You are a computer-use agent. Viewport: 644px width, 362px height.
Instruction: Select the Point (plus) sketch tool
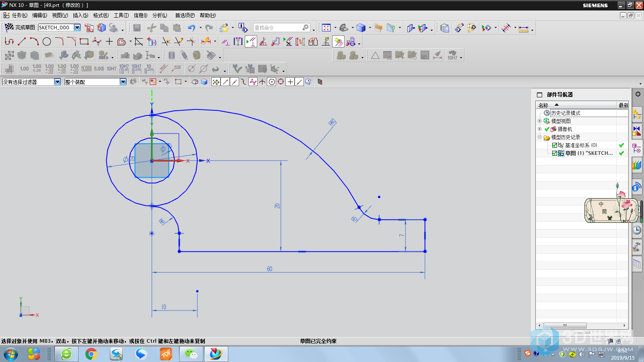point(109,41)
